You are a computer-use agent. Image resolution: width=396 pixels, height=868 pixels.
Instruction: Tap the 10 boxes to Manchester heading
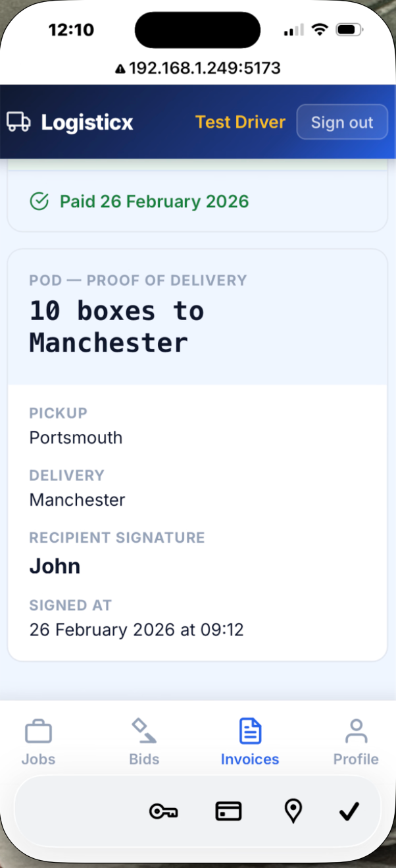click(116, 327)
